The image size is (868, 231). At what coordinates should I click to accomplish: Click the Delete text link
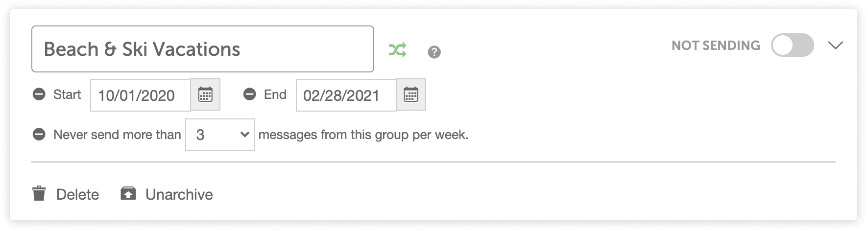77,194
